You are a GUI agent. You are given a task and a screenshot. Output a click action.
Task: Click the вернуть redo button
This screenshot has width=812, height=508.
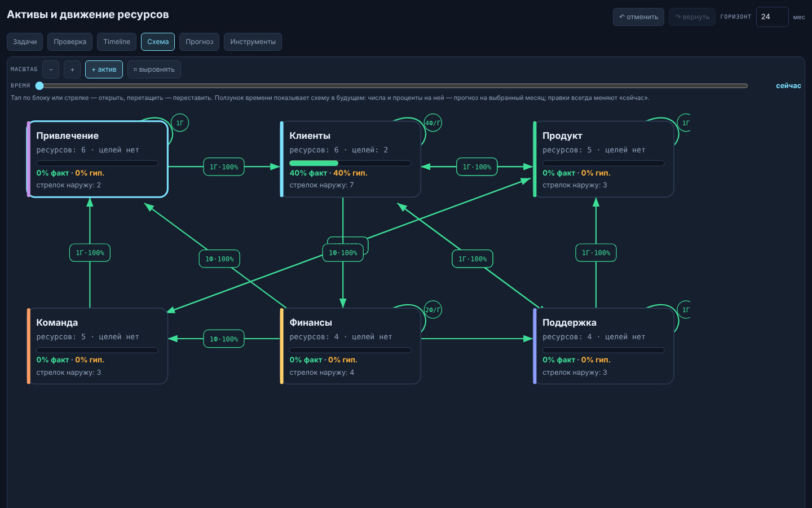point(692,17)
